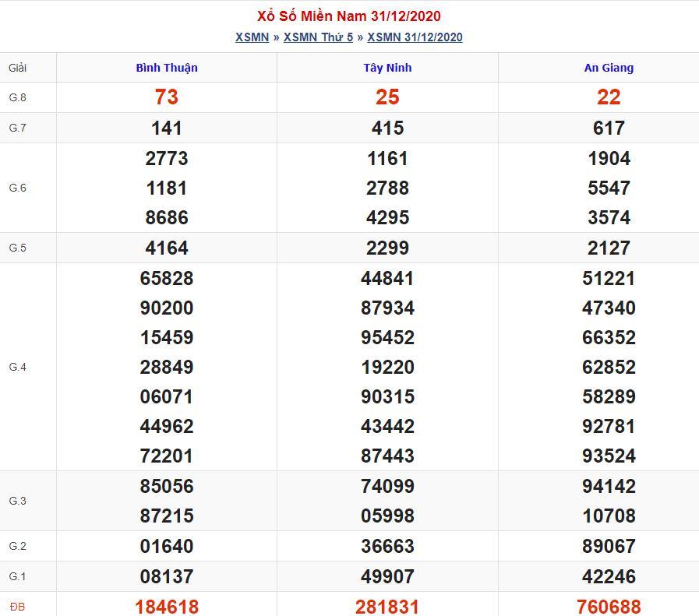Screen dimensions: 699x616
Task: Click the G.5 number 2299
Action: pyautogui.click(x=387, y=248)
